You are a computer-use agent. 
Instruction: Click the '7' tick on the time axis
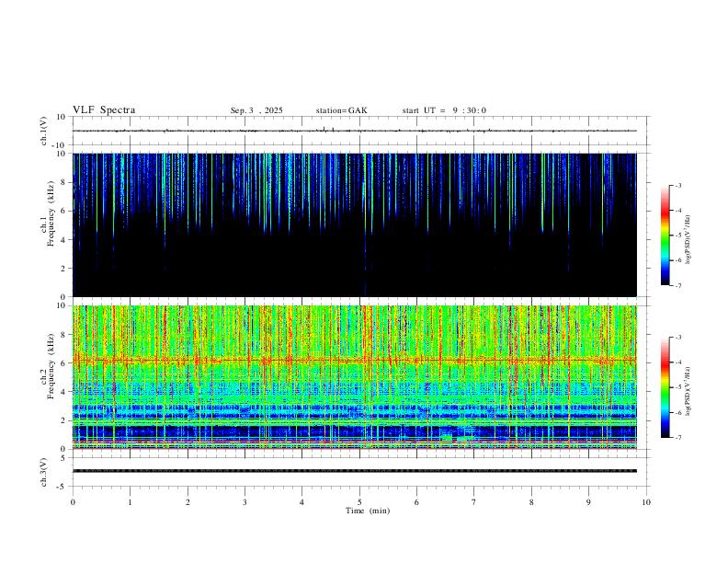click(474, 502)
